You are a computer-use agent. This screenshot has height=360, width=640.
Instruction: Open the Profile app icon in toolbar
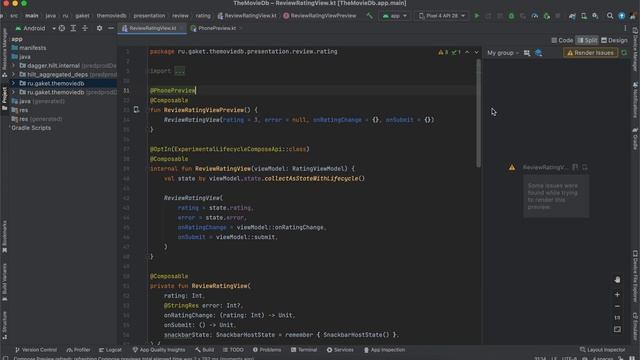pyautogui.click(x=535, y=16)
